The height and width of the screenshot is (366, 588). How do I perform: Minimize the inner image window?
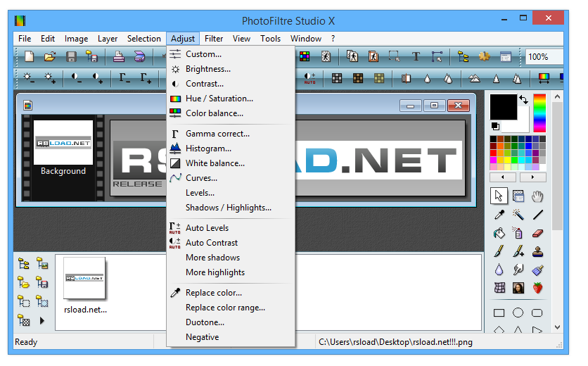tap(411, 106)
